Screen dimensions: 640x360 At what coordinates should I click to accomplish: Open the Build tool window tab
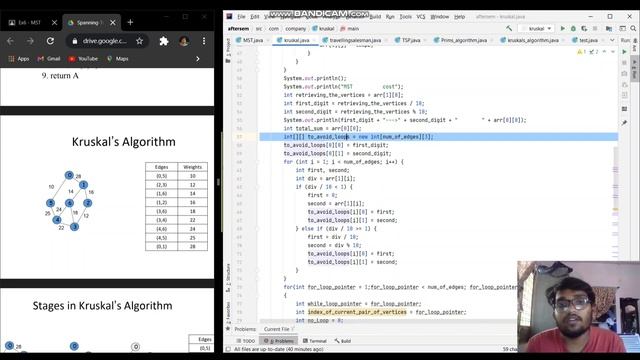click(342, 341)
